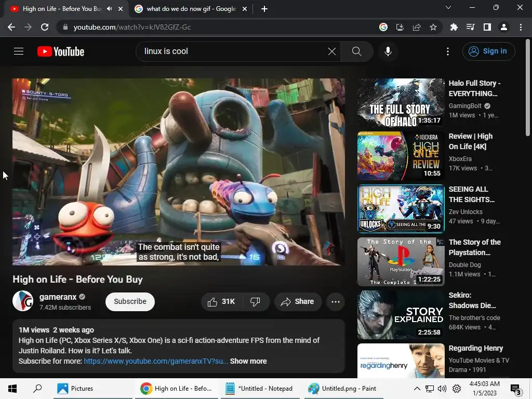Open more actions ellipsis under video
Image resolution: width=532 pixels, height=399 pixels.
tap(336, 302)
